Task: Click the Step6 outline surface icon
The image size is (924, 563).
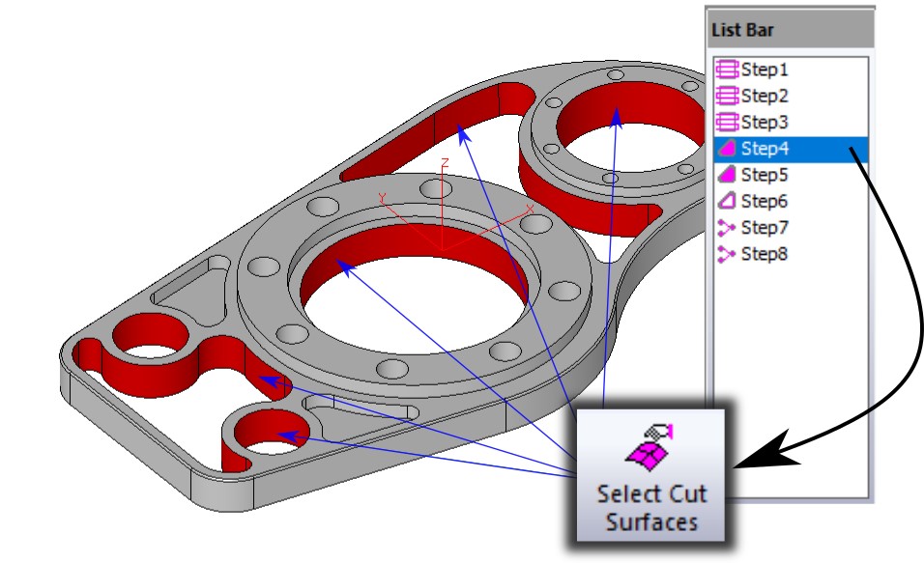Action: tap(727, 202)
